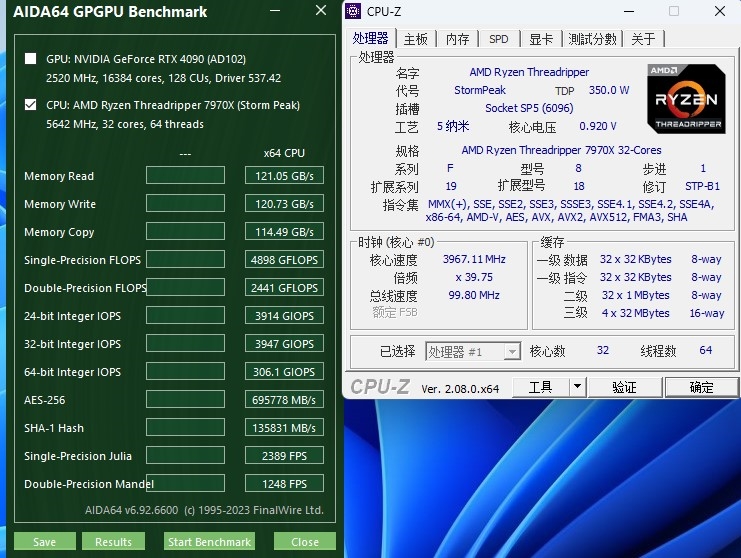Image resolution: width=741 pixels, height=558 pixels.
Task: Enable the NVIDIA GeForce RTX 4090 GPU checkbox
Action: 30,59
